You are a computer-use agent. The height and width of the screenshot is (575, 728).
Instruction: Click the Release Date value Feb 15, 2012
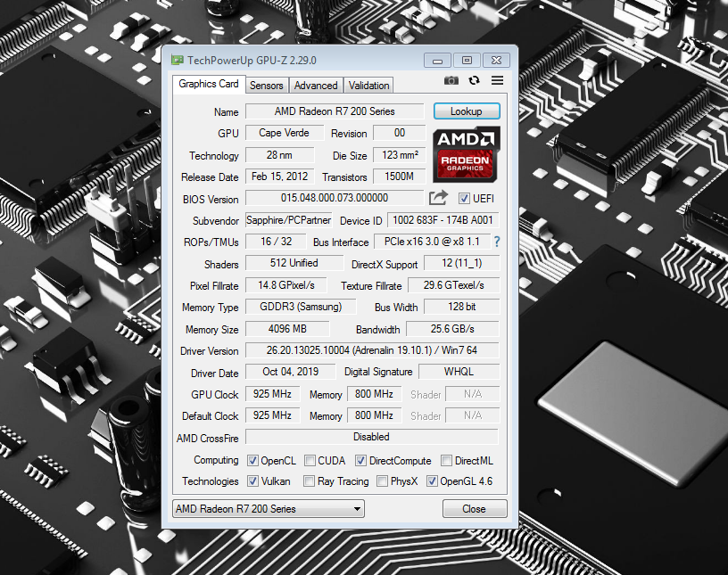pos(279,177)
